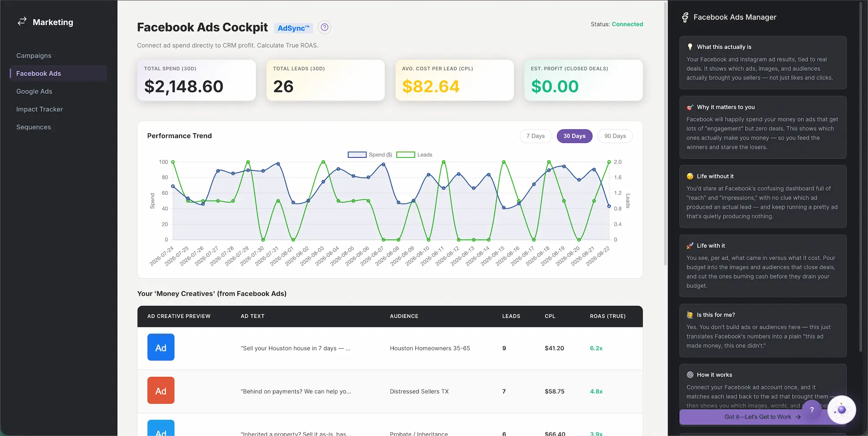Click gear icon in 'How it works'
This screenshot has height=436, width=868.
(x=690, y=375)
